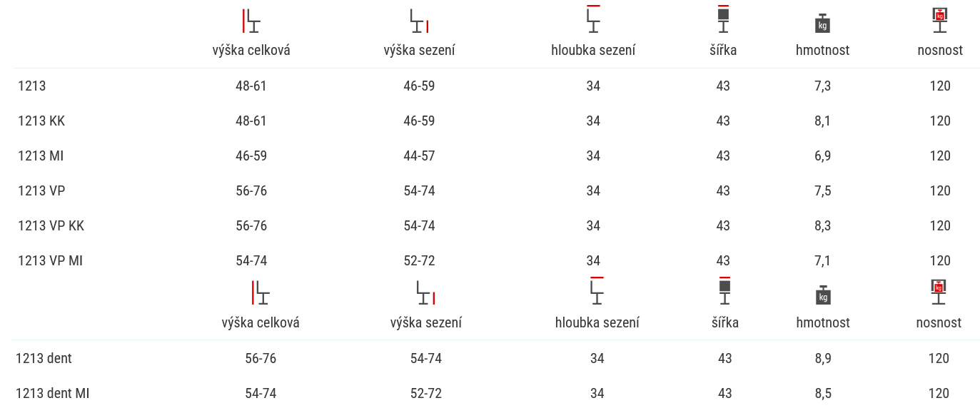
Task: Select the 1213 KK row label
Action: [x=41, y=121]
